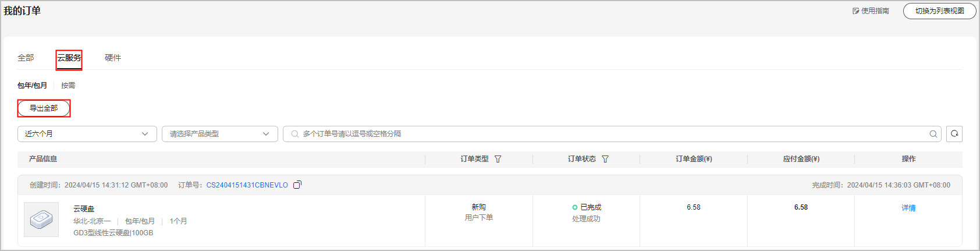Switch to the 硬件 tab
Screen dimensions: 980x251
113,58
